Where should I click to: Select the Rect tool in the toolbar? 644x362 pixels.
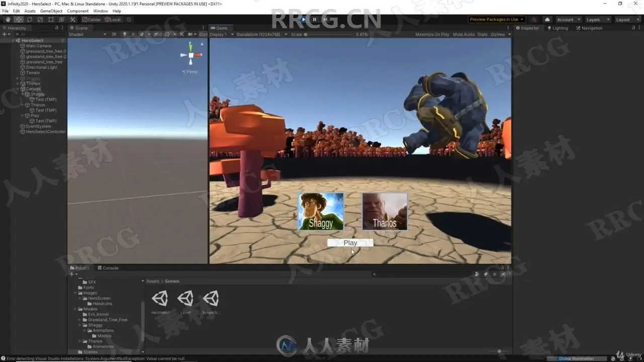(x=51, y=20)
